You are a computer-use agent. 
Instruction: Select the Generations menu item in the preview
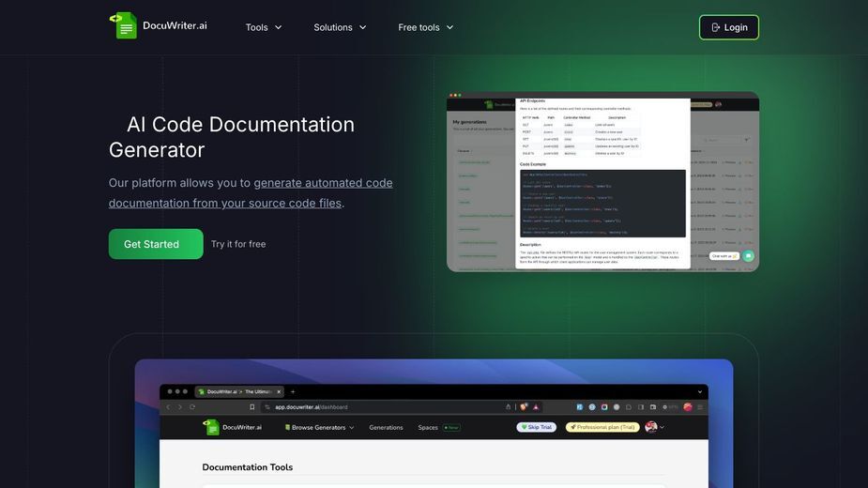(386, 428)
